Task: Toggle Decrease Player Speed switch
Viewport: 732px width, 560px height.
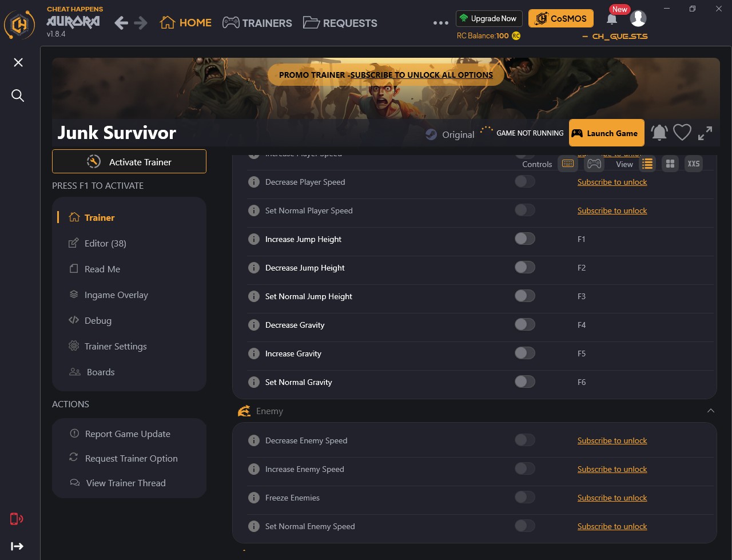Action: 525,181
